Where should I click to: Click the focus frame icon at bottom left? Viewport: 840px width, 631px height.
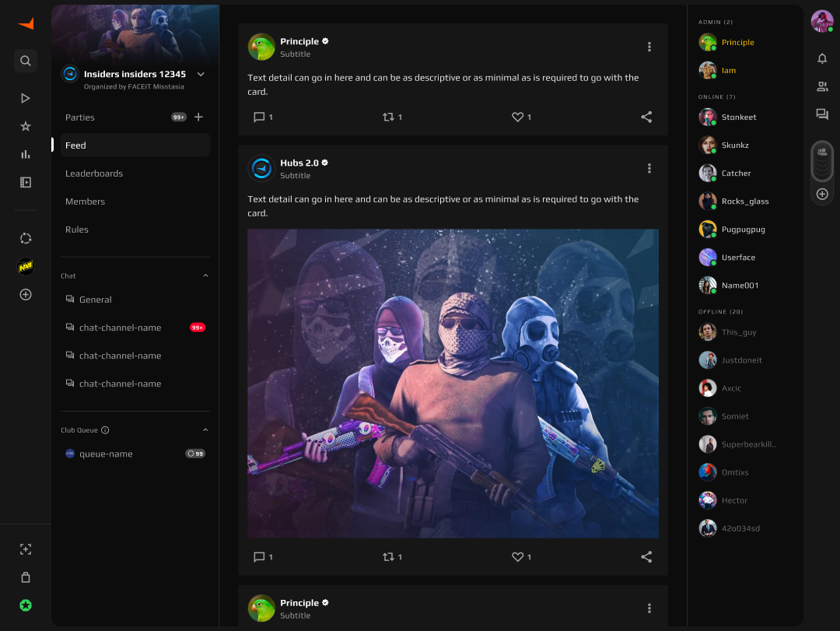[x=25, y=549]
